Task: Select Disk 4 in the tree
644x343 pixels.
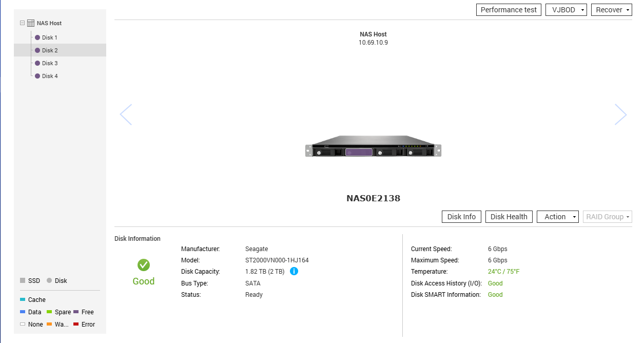Action: (x=49, y=76)
